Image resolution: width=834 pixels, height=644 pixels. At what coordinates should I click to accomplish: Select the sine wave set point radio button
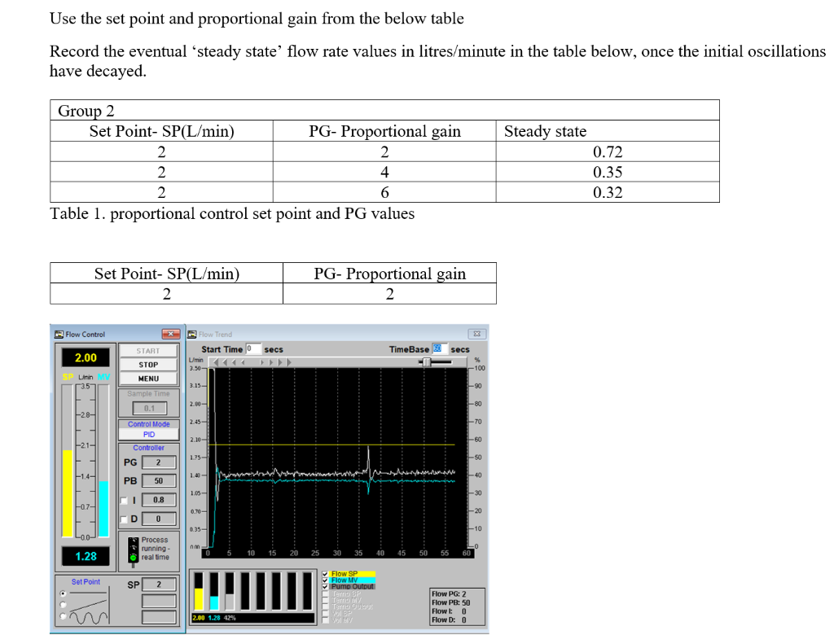pyautogui.click(x=64, y=616)
